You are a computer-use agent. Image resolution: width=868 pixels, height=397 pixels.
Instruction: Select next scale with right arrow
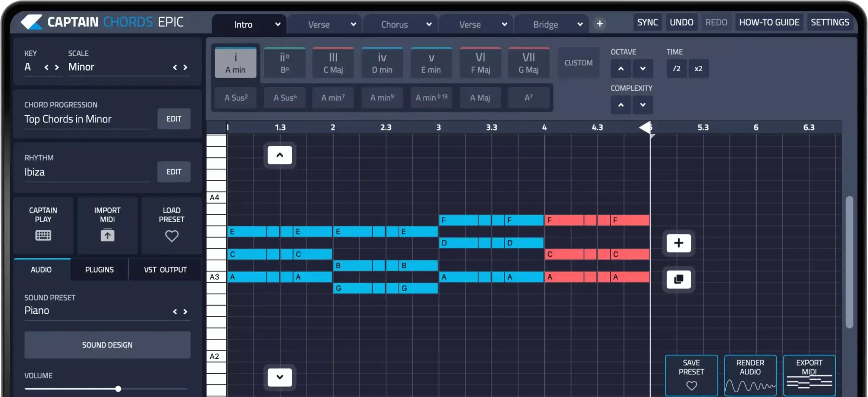[185, 67]
